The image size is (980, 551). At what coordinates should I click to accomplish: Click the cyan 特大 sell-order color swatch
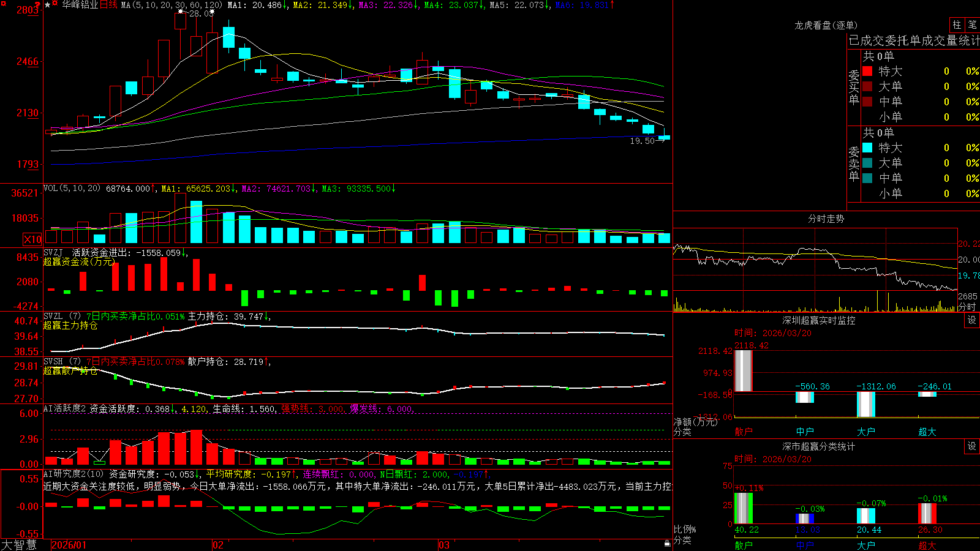click(867, 148)
